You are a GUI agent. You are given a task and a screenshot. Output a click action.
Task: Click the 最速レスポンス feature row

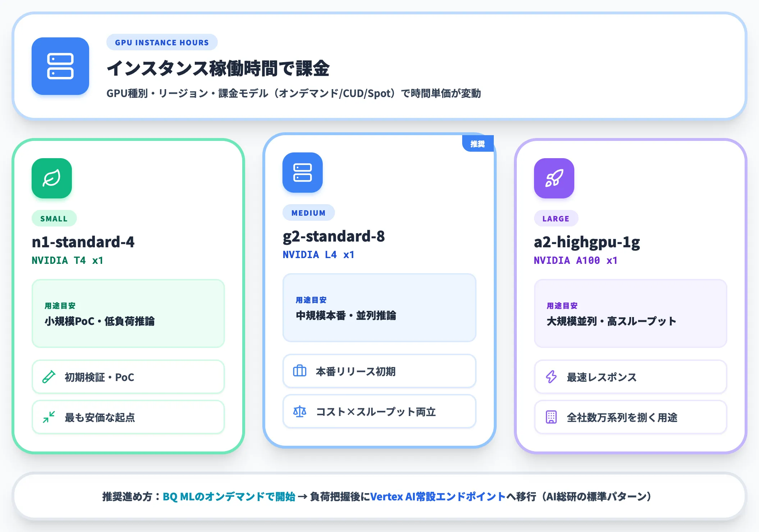coord(631,377)
